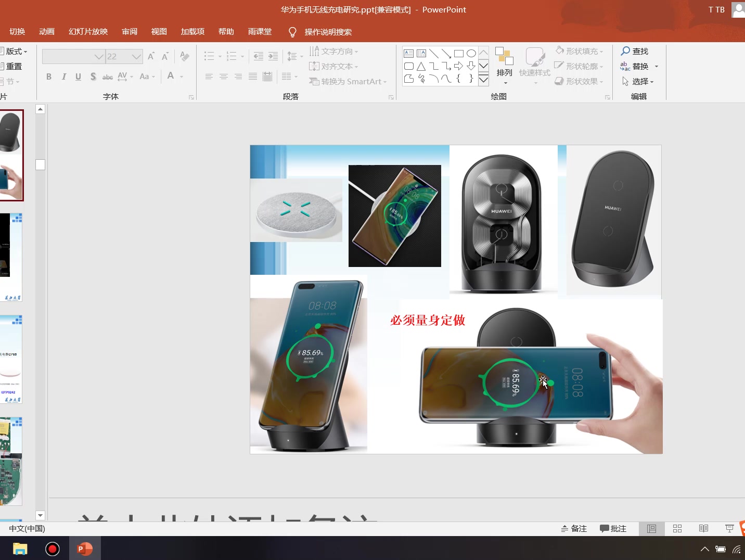The height and width of the screenshot is (560, 745).
Task: Select the elbow connector shape
Action: point(434,66)
